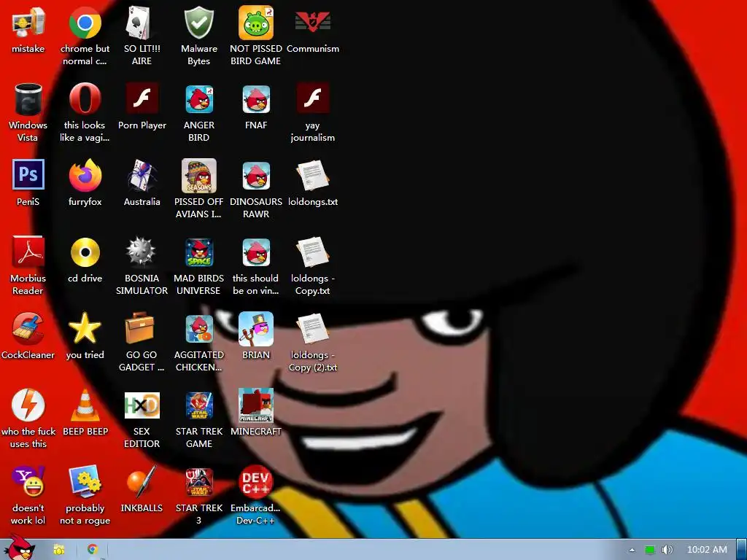
Task: Open the 'mistake' computer icon
Action: tap(28, 23)
